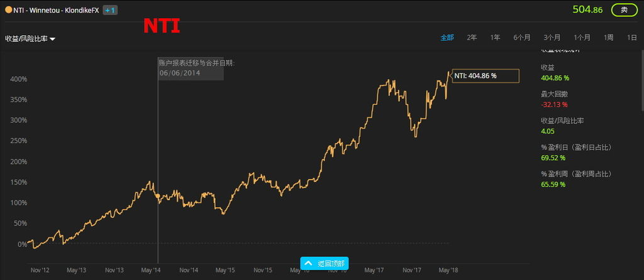Image resolution: width=644 pixels, height=280 pixels.
Task: Click the migration date marker dot on chart
Action: pyautogui.click(x=158, y=196)
